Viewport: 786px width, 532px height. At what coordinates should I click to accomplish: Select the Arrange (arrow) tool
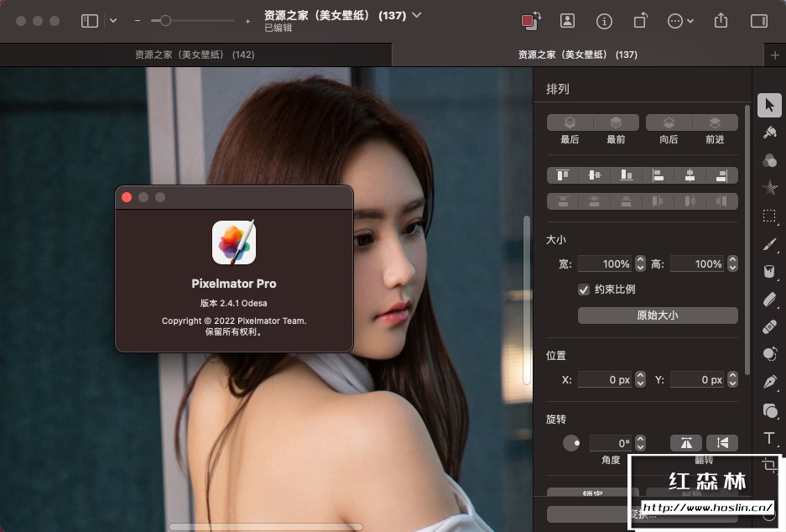[769, 106]
